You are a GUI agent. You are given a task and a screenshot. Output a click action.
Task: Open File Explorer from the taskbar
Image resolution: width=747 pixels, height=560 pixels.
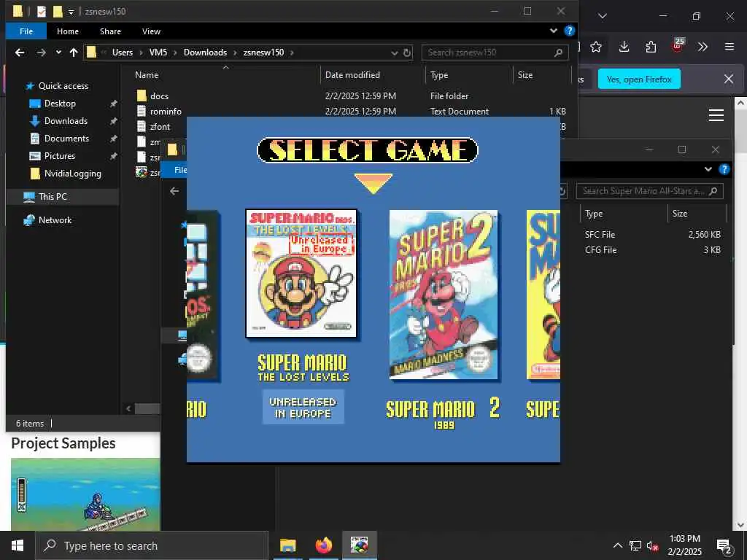point(287,545)
